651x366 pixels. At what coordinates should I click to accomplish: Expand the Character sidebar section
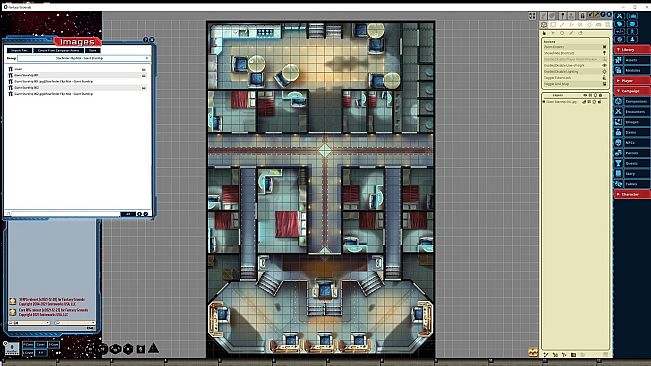point(631,194)
